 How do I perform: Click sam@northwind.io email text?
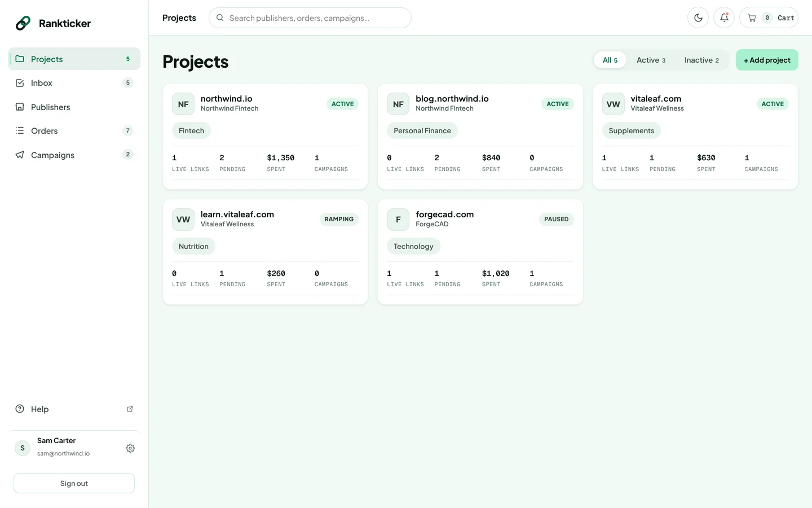pyautogui.click(x=63, y=453)
